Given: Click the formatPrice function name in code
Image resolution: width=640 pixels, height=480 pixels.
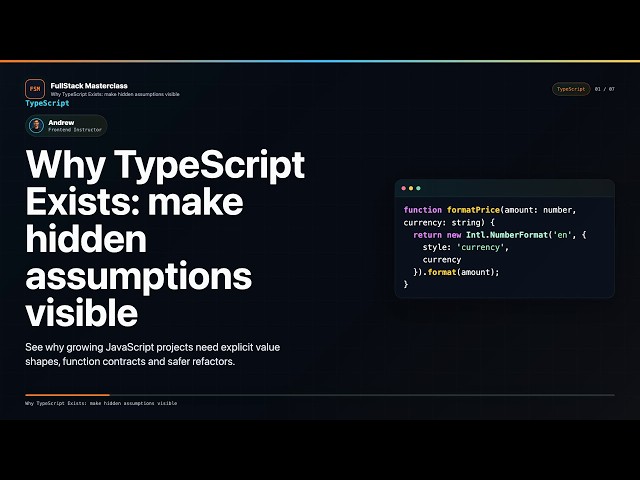Looking at the screenshot, I should point(473,210).
